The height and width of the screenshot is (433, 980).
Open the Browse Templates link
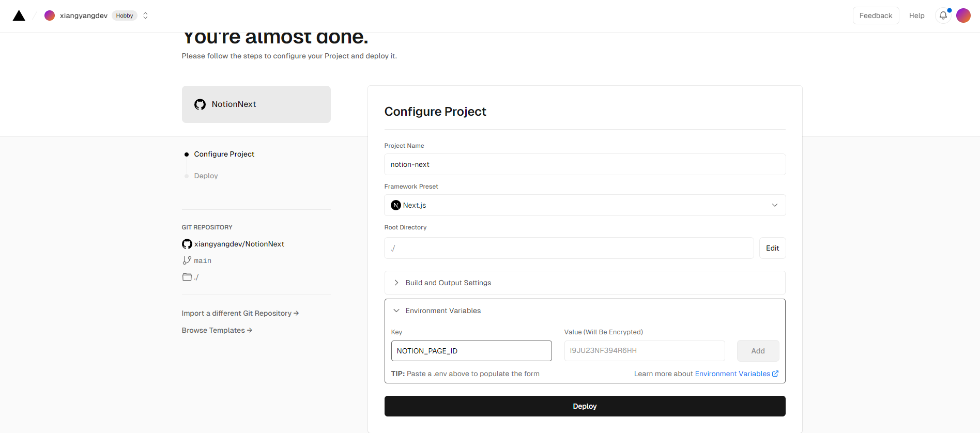pyautogui.click(x=217, y=330)
